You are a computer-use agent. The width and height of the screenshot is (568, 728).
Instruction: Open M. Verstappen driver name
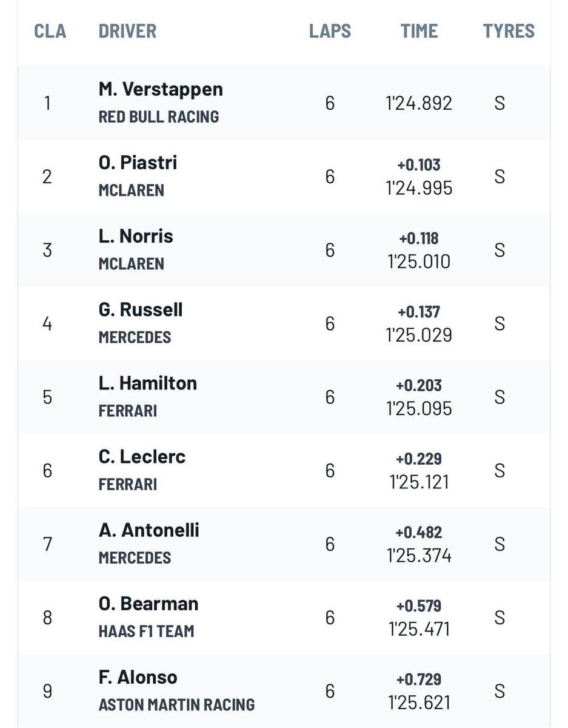[161, 89]
